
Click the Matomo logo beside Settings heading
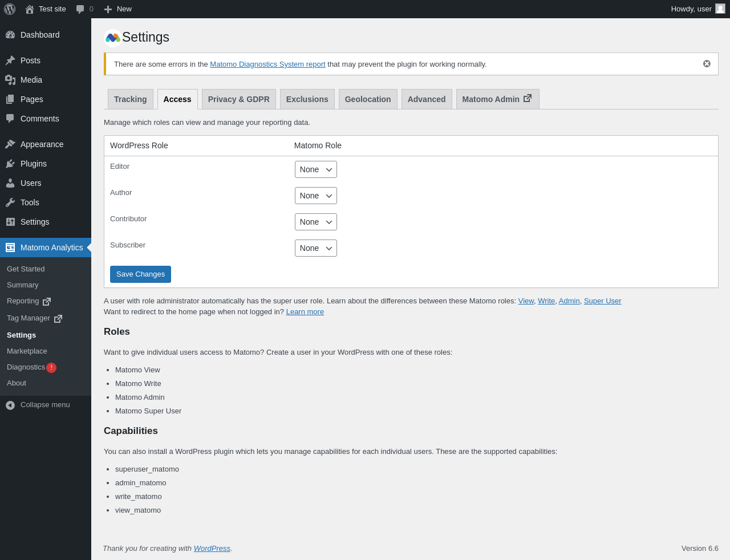[x=112, y=38]
